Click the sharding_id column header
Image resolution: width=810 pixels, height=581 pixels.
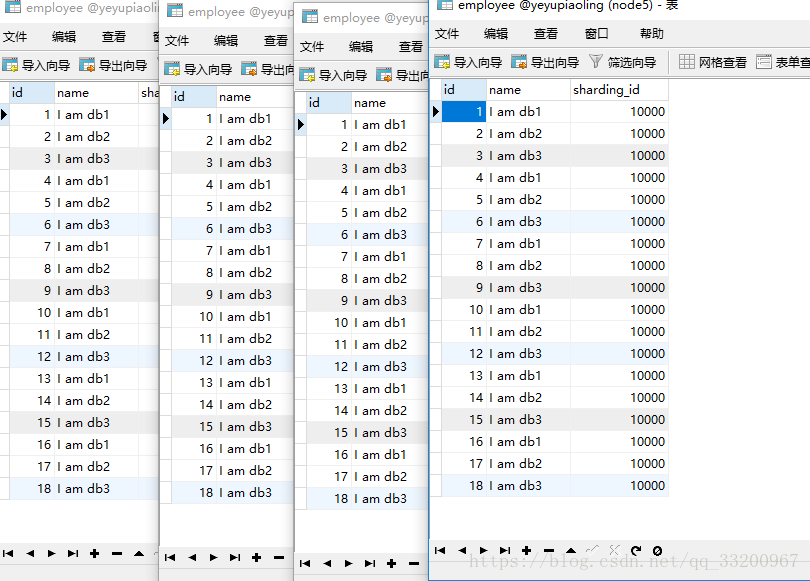point(618,90)
